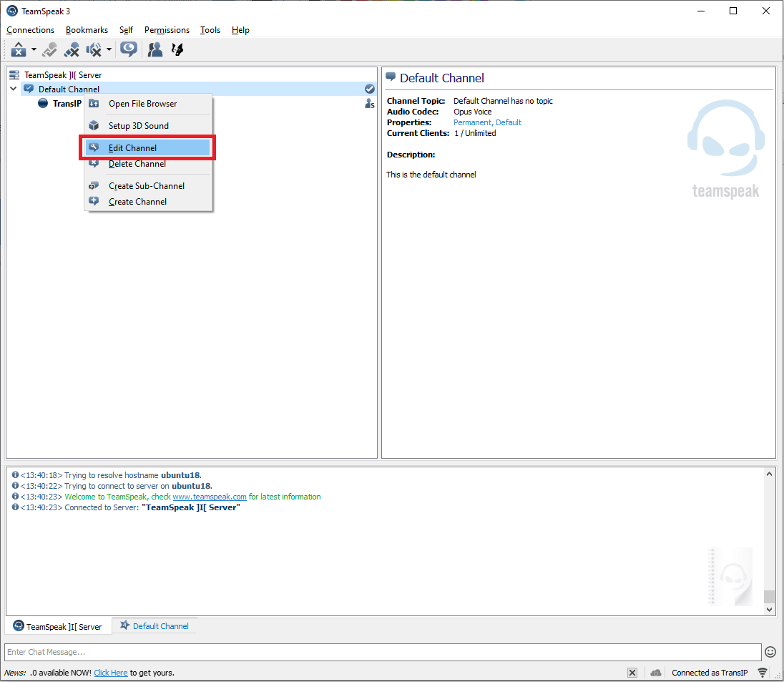Click the away status toolbar icon
The width and height of the screenshot is (784, 682).
click(x=19, y=49)
